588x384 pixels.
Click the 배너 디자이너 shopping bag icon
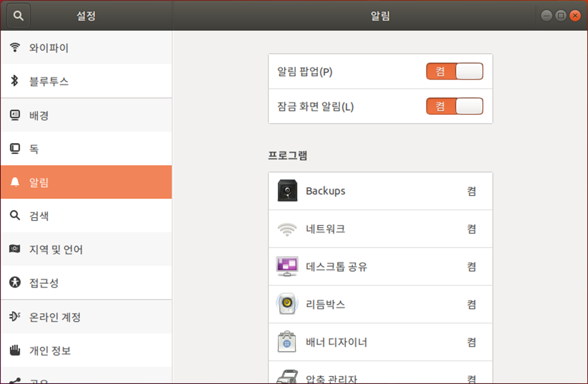[287, 342]
